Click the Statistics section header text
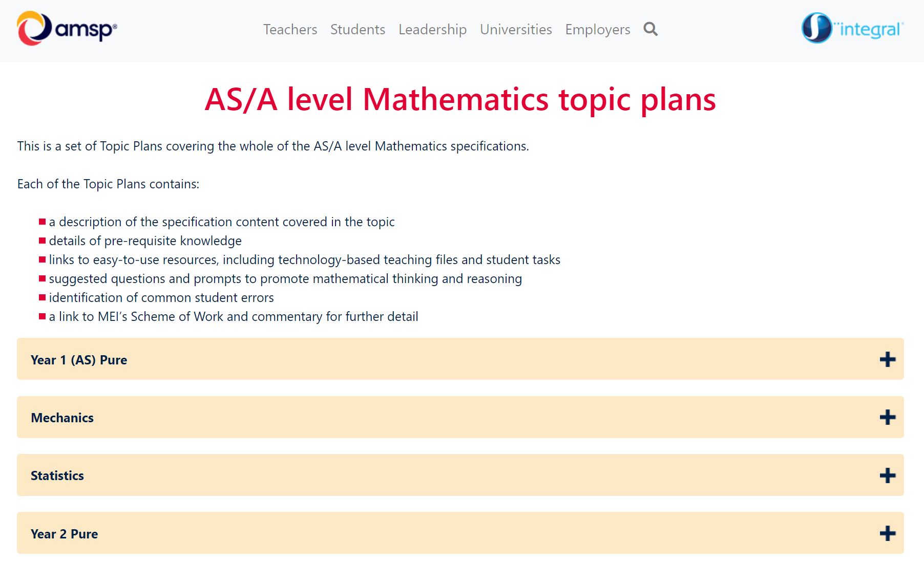This screenshot has height=563, width=924. pyautogui.click(x=57, y=475)
